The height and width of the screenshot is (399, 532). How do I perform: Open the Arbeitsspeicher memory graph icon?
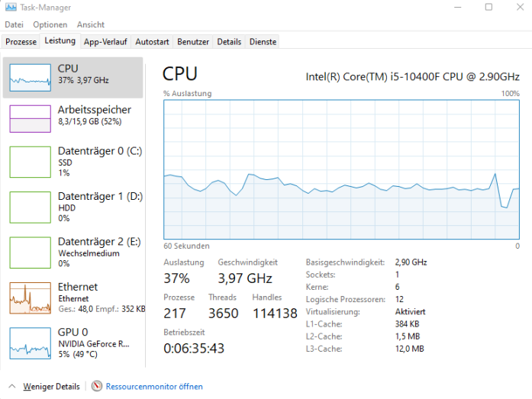point(31,119)
